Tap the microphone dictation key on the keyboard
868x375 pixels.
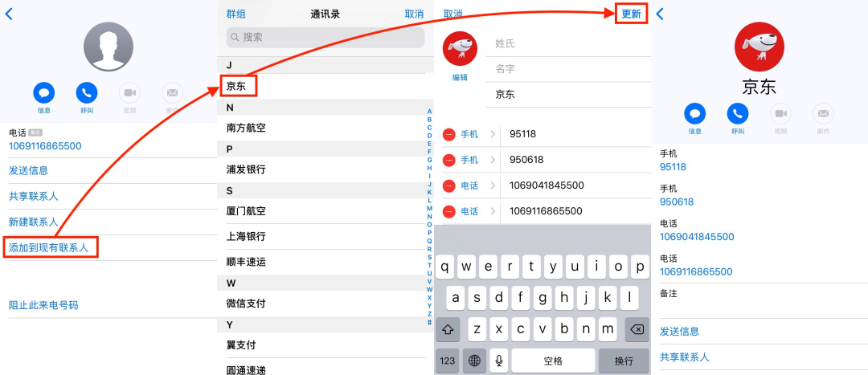tap(499, 361)
